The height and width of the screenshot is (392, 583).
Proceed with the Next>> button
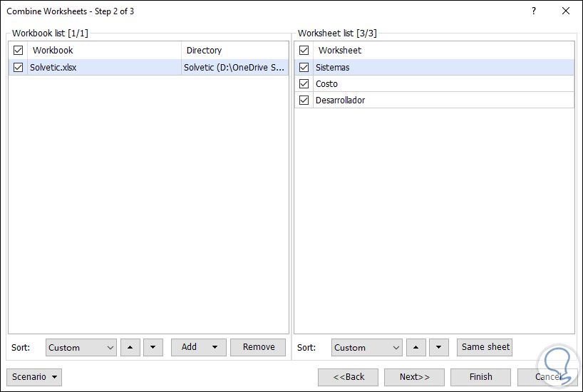414,377
